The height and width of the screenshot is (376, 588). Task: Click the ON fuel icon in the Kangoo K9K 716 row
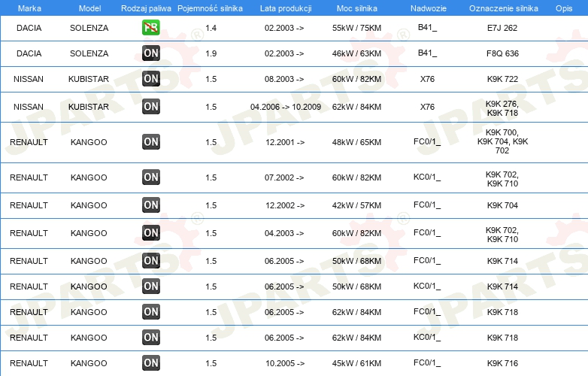pos(150,362)
